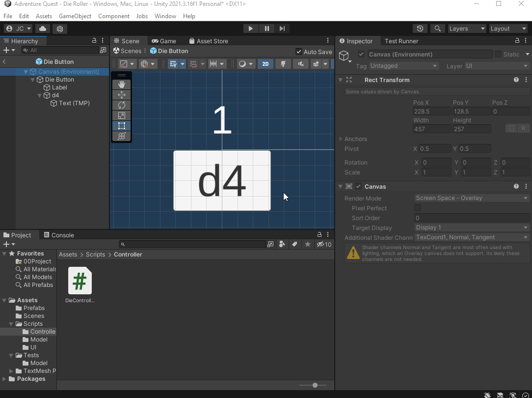Toggle grid snapping magnet icon

[x=193, y=64]
